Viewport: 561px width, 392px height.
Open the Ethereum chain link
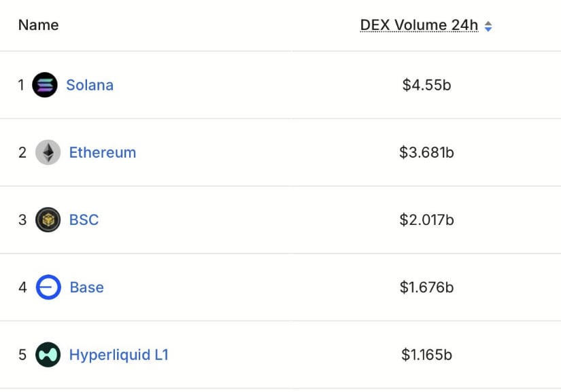(103, 153)
